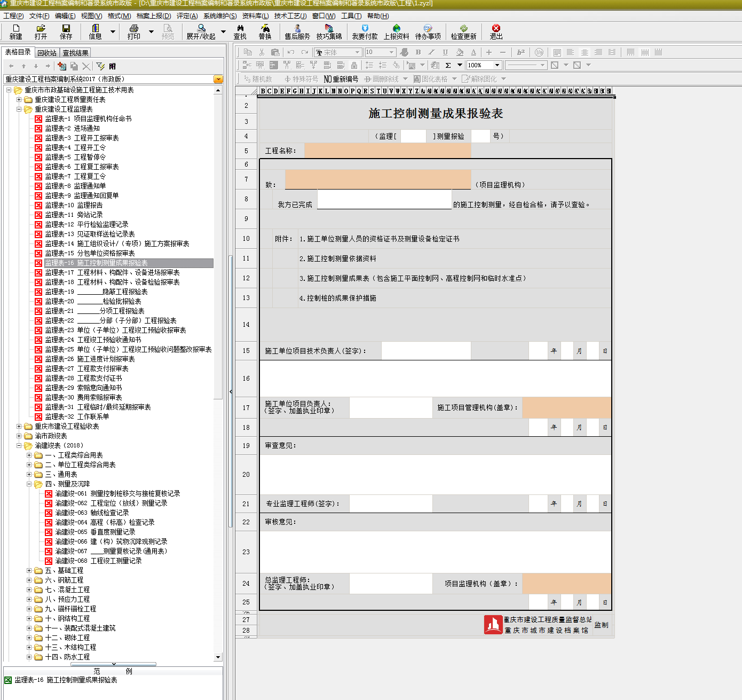Switch to the 查找结果 tab
The width and height of the screenshot is (742, 700).
(75, 53)
